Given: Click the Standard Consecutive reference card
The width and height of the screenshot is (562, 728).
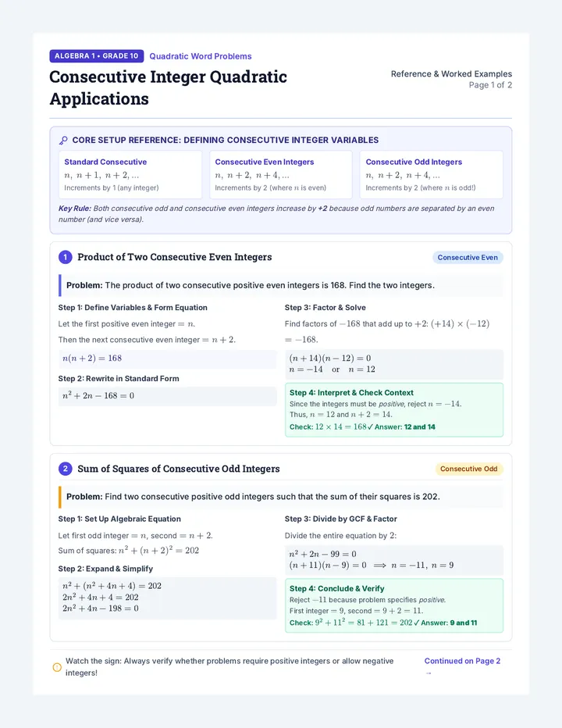Looking at the screenshot, I should (130, 174).
